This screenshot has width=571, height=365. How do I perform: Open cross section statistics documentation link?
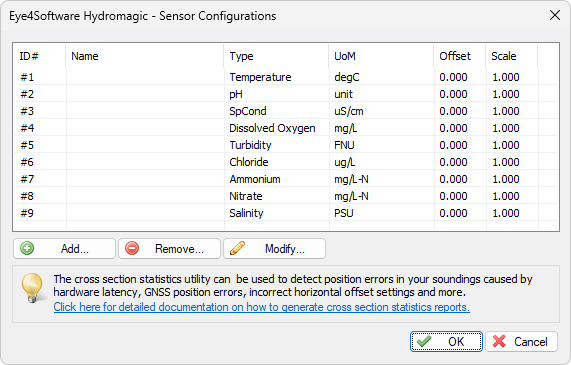point(261,307)
